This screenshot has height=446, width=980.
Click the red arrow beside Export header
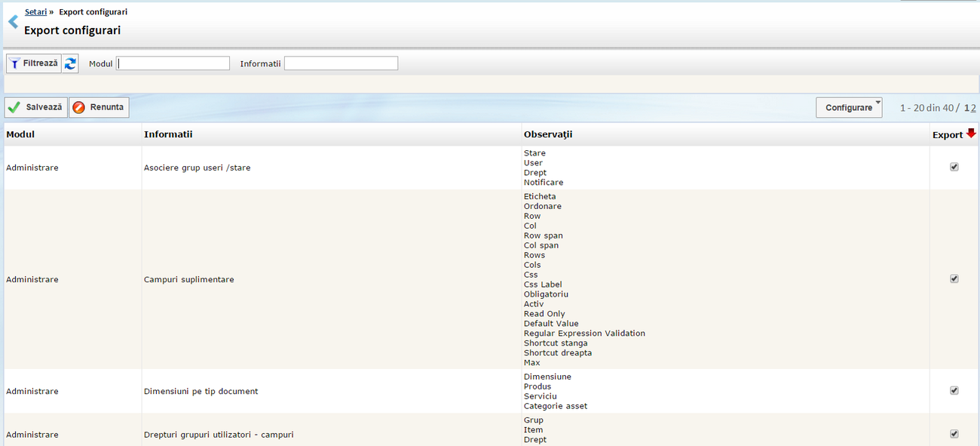(971, 134)
